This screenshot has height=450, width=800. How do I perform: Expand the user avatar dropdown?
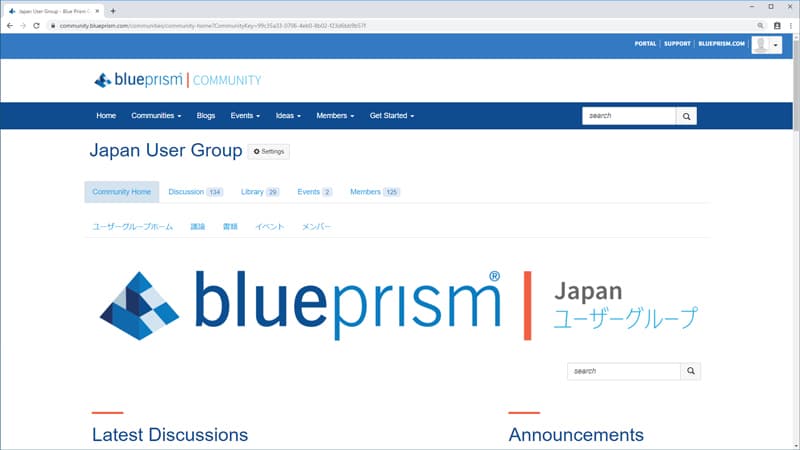click(766, 45)
